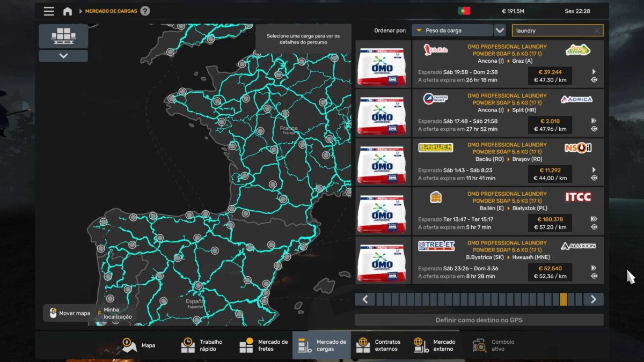Click route icon on Ancona to Graz job
The width and height of the screenshot is (644, 362).
pos(594,80)
